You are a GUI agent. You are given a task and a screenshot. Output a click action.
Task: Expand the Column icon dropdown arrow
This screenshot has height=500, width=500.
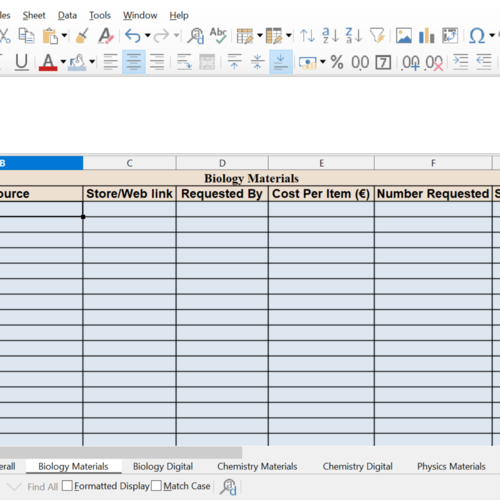[289, 35]
